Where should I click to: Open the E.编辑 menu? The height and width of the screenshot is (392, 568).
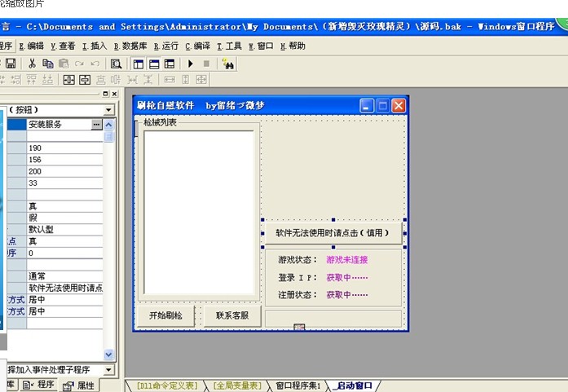click(x=31, y=46)
